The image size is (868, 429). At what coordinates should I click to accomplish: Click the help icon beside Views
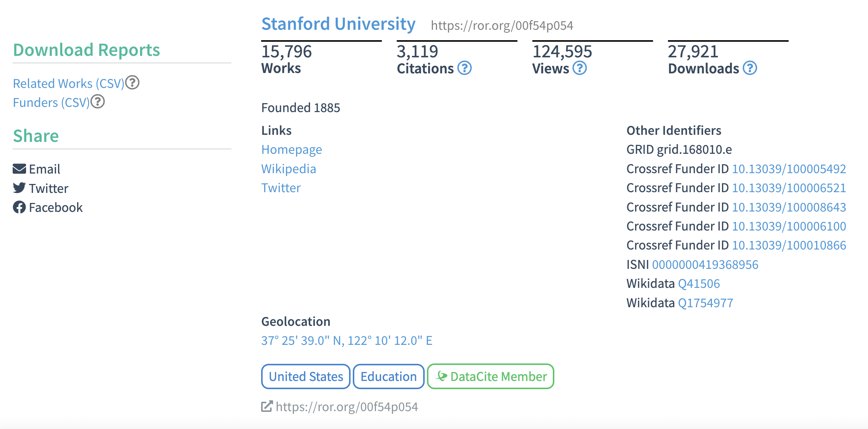579,68
